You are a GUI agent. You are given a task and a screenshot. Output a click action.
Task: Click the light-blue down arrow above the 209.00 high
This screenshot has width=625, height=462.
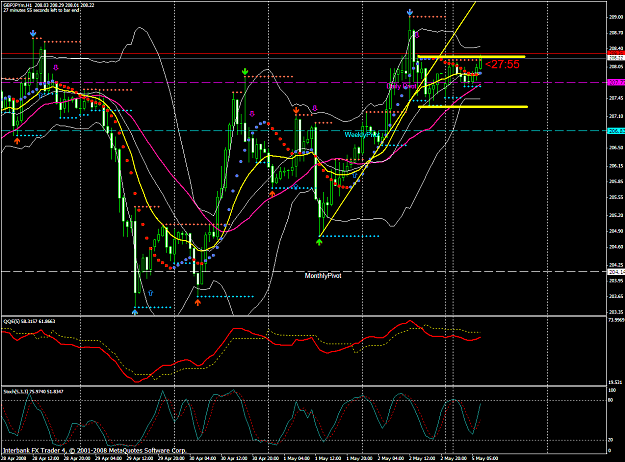410,13
